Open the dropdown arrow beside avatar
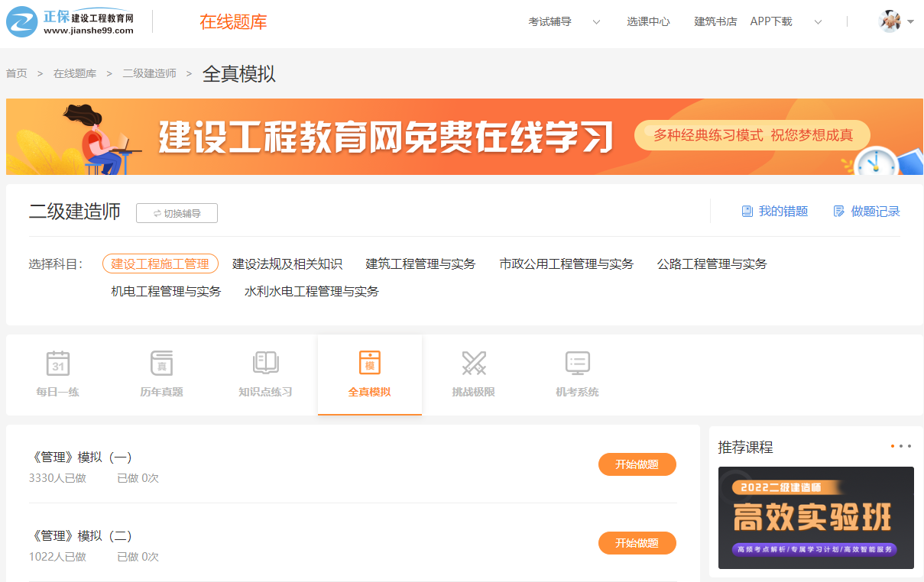 click(910, 22)
